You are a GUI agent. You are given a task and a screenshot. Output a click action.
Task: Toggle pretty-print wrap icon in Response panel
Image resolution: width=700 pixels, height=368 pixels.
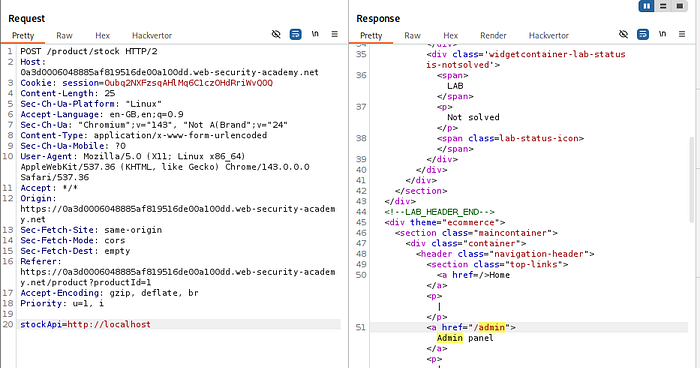tap(643, 34)
